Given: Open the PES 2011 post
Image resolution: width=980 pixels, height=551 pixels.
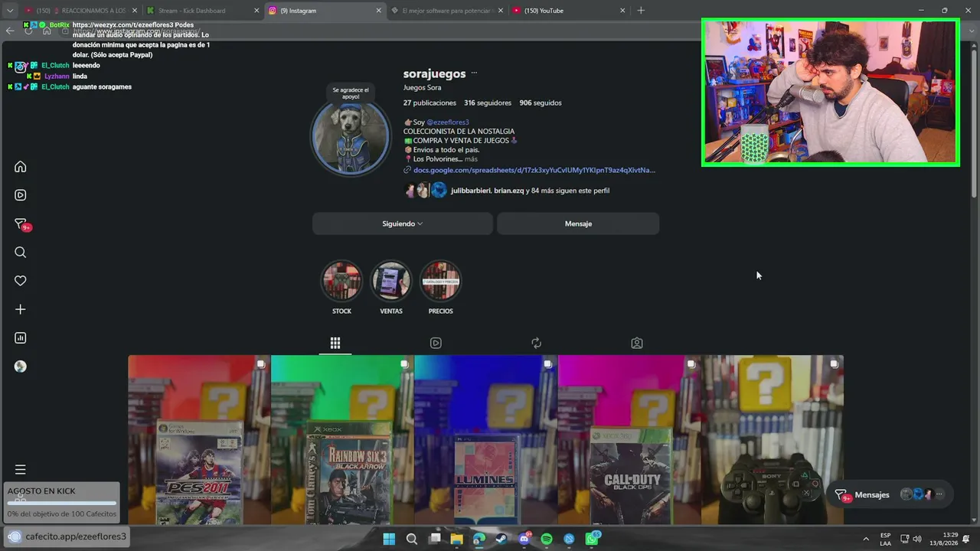Looking at the screenshot, I should pyautogui.click(x=199, y=440).
